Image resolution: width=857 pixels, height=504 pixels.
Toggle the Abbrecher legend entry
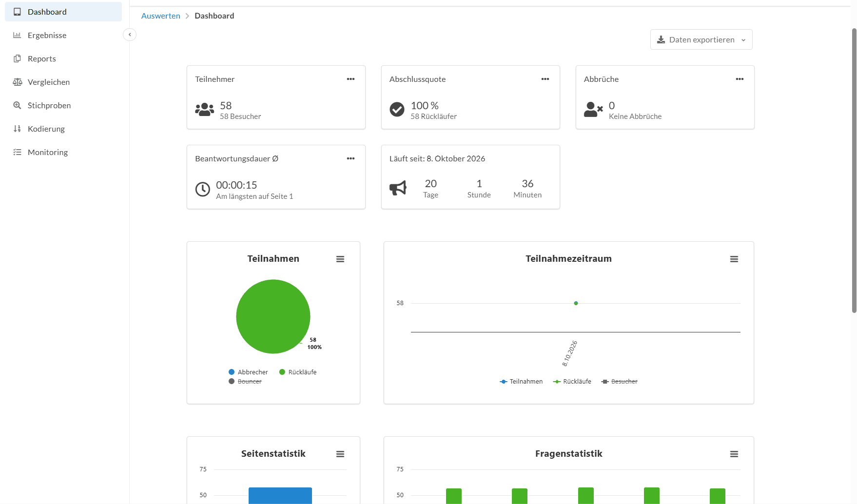coord(248,372)
